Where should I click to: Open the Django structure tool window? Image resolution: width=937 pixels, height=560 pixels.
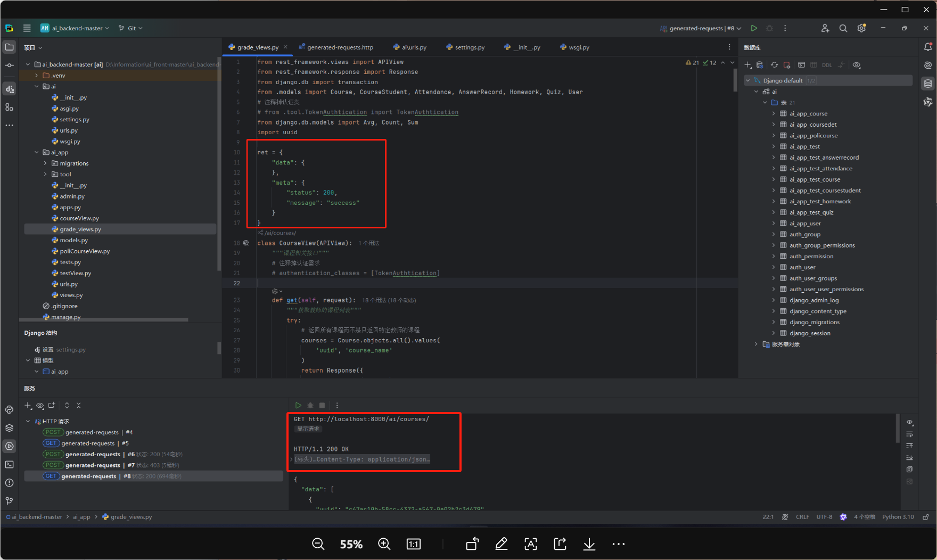coord(9,89)
